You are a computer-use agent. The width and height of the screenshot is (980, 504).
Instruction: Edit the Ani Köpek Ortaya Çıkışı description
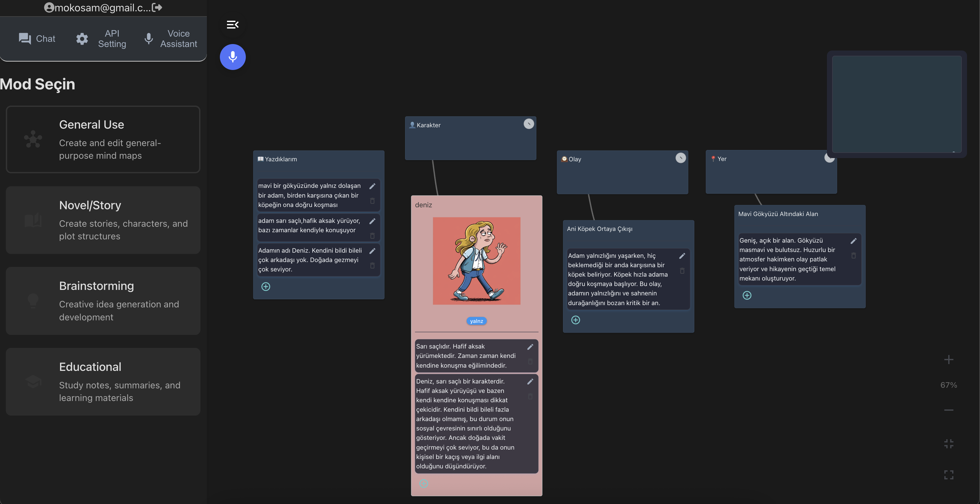click(682, 256)
